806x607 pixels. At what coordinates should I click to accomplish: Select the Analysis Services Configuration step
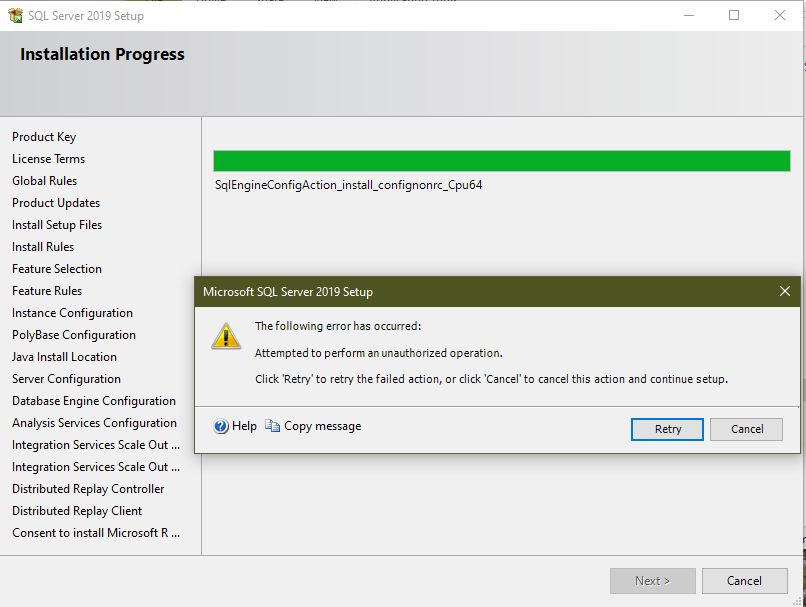95,423
